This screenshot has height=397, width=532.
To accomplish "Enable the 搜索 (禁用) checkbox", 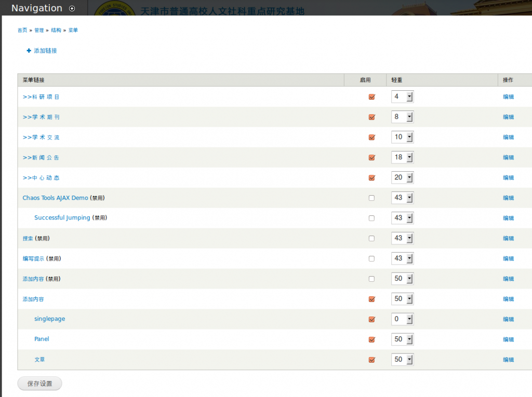I will (x=372, y=238).
